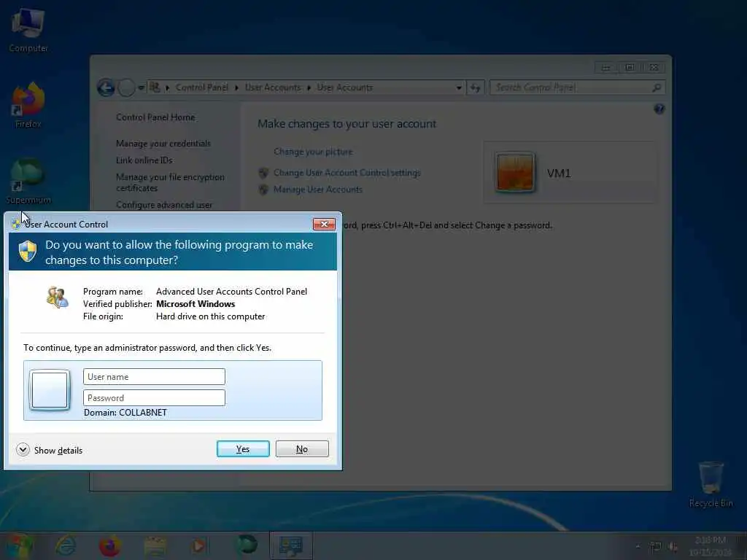Open Manage your file encryption certificates

[170, 182]
